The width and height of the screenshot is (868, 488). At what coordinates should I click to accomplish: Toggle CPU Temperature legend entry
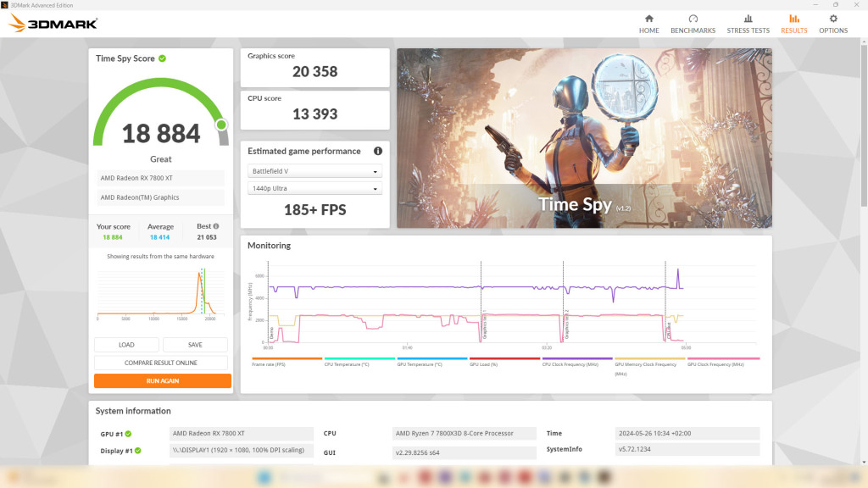(359, 362)
